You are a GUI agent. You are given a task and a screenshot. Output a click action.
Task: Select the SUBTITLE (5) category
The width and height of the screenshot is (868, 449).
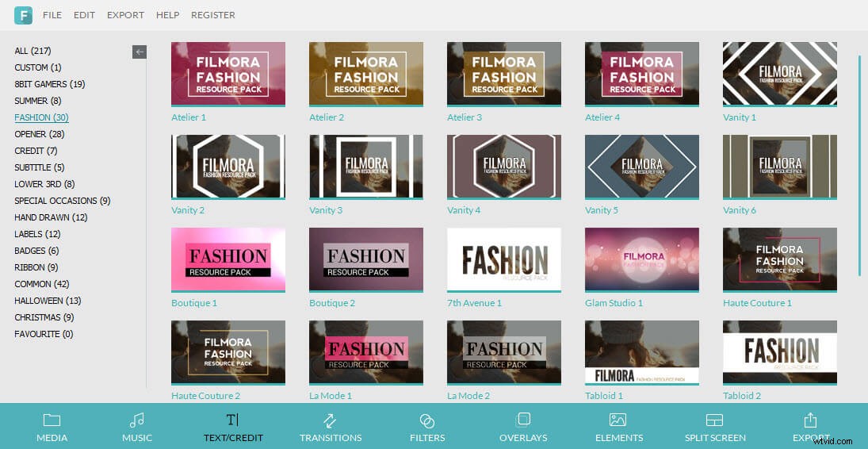(x=40, y=167)
